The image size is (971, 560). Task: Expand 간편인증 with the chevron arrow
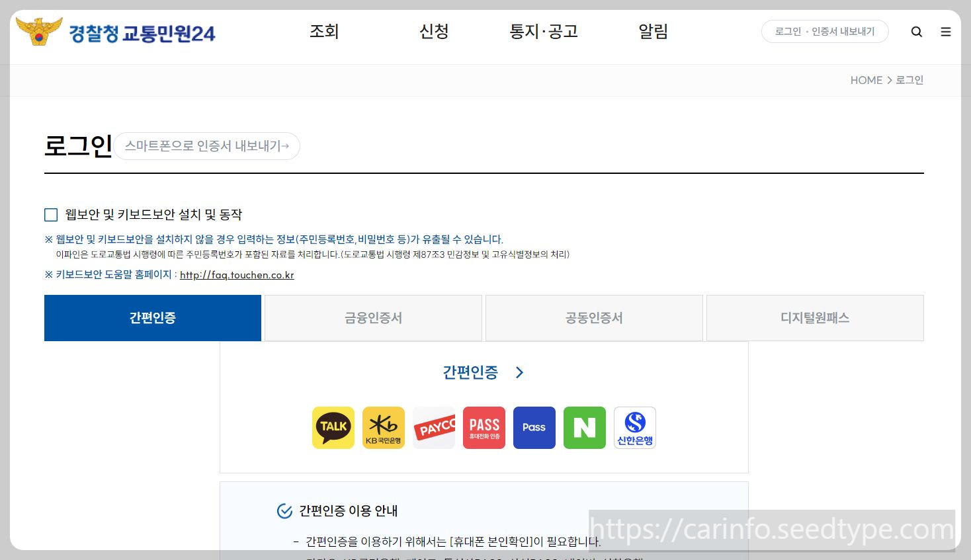pyautogui.click(x=519, y=372)
